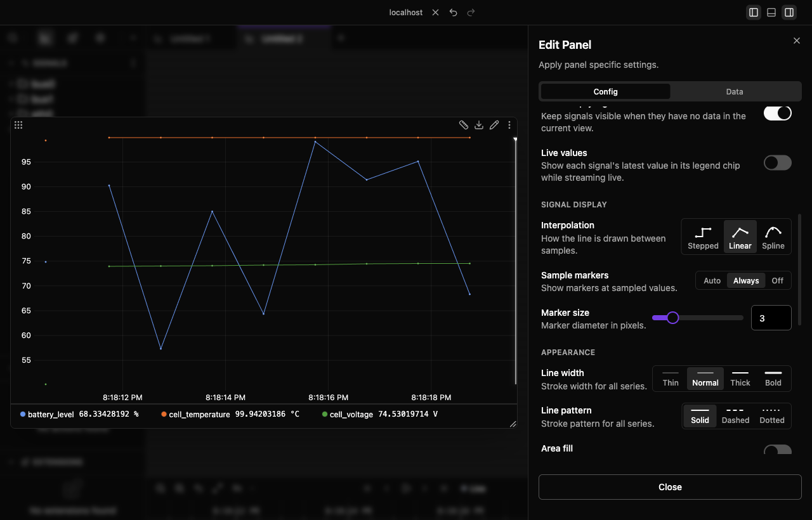Click the "localhost" title text
The height and width of the screenshot is (520, 812).
406,13
